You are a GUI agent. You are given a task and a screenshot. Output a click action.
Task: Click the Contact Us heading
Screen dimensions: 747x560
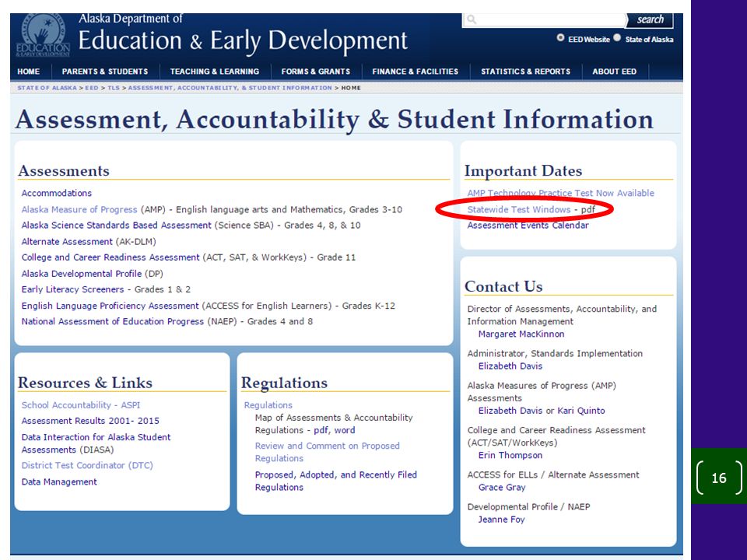503,286
